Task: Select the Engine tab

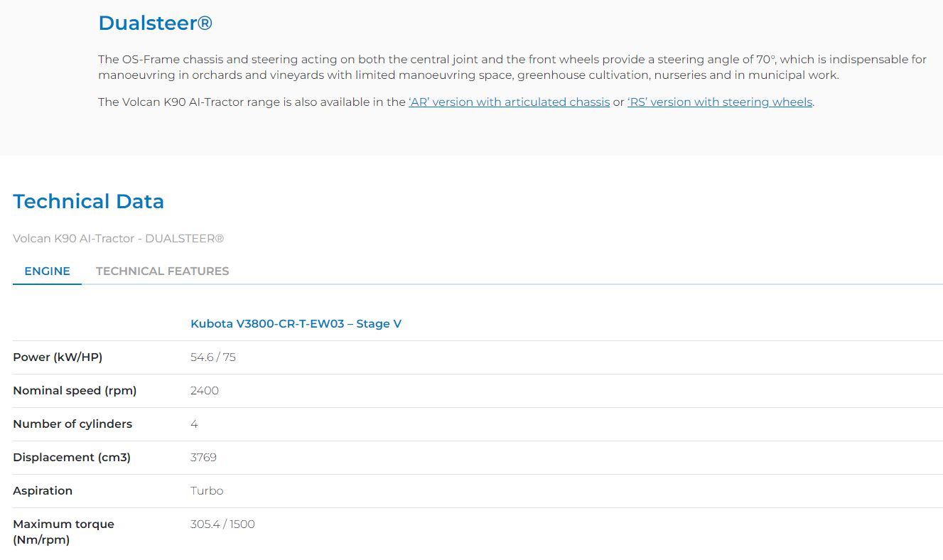Action: pyautogui.click(x=47, y=271)
